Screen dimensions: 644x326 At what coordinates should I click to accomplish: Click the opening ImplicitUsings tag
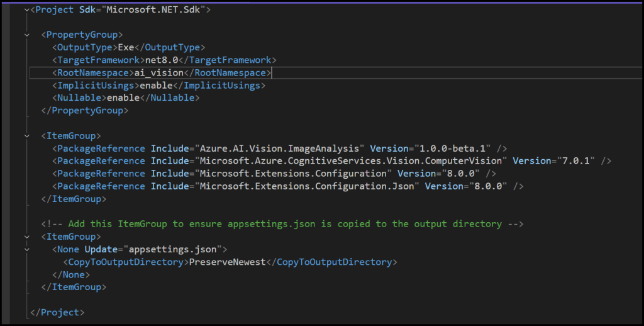tap(96, 86)
